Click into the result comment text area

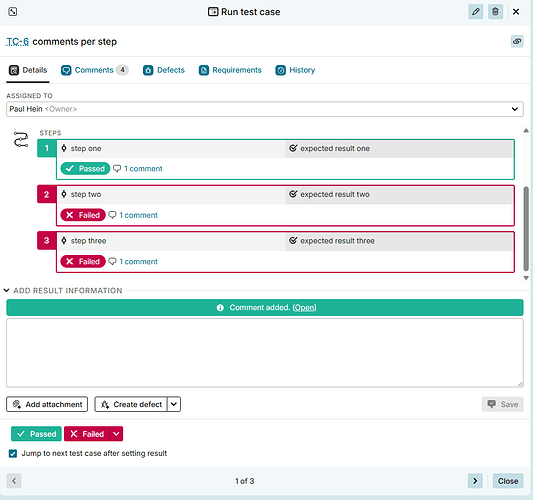[264, 353]
